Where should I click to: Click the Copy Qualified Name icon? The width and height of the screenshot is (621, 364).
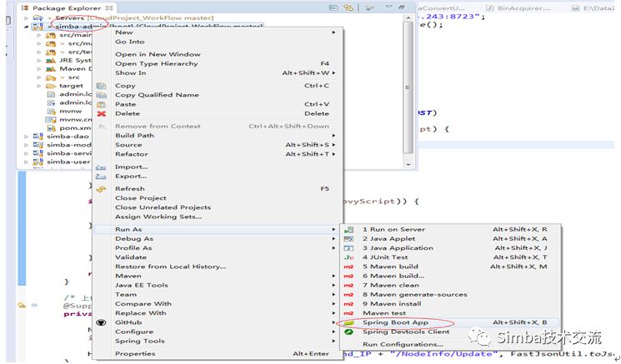[x=102, y=95]
